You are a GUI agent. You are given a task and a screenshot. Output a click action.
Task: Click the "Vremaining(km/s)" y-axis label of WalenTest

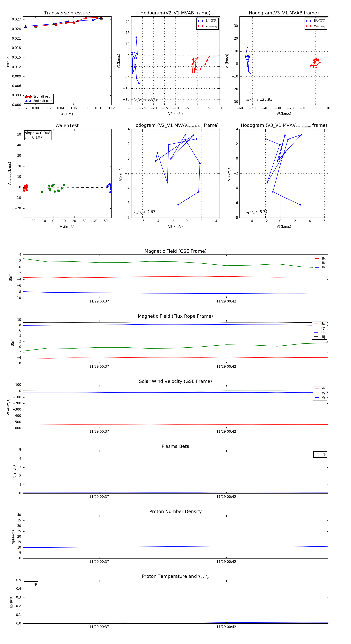[x=10, y=173]
